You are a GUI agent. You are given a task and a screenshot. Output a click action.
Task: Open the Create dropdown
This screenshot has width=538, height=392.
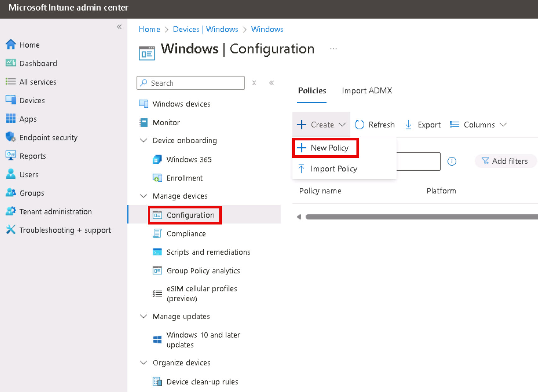point(321,125)
